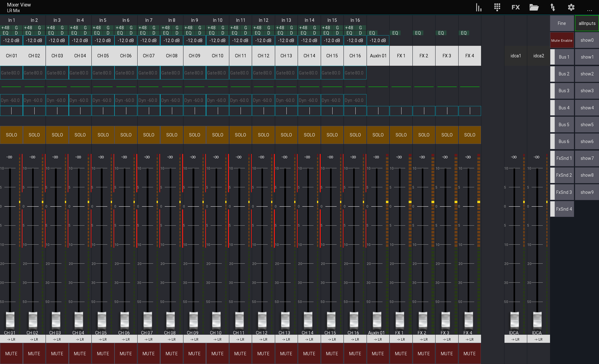This screenshot has width=599, height=364.
Task: Switch to show9 layer
Action: click(587, 192)
